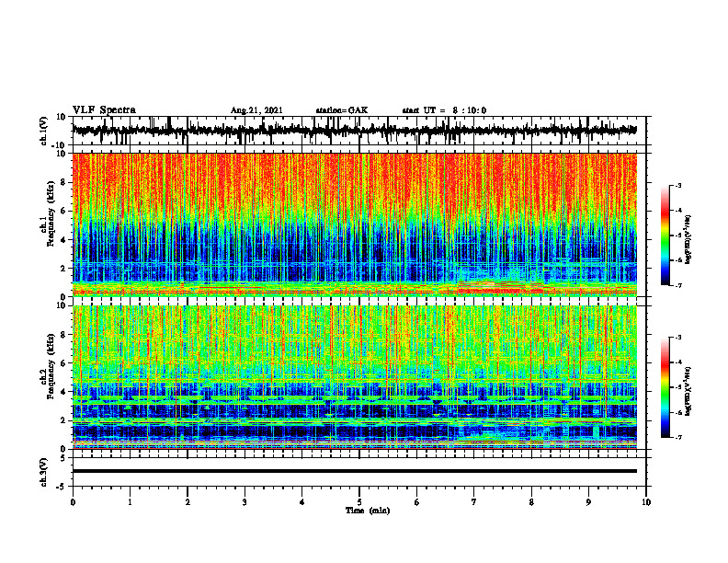Click the "4" kHz tick on ch.2 frequency axis
Image resolution: width=728 pixels, height=563 pixels.
(63, 392)
